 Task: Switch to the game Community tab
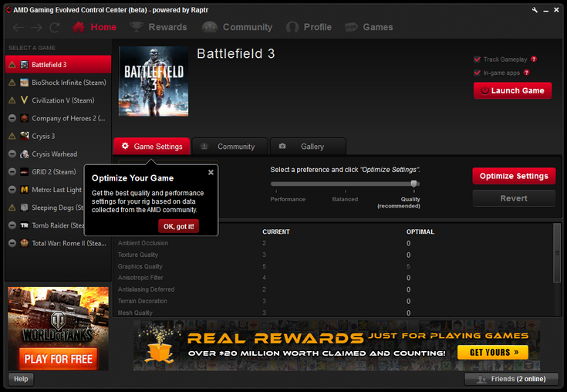pyautogui.click(x=230, y=147)
